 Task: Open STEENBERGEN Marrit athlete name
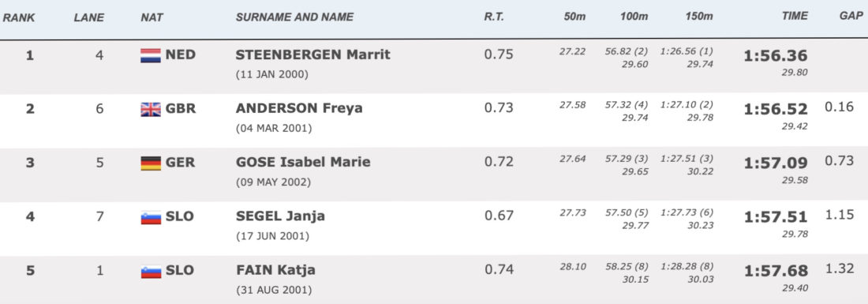(312, 54)
